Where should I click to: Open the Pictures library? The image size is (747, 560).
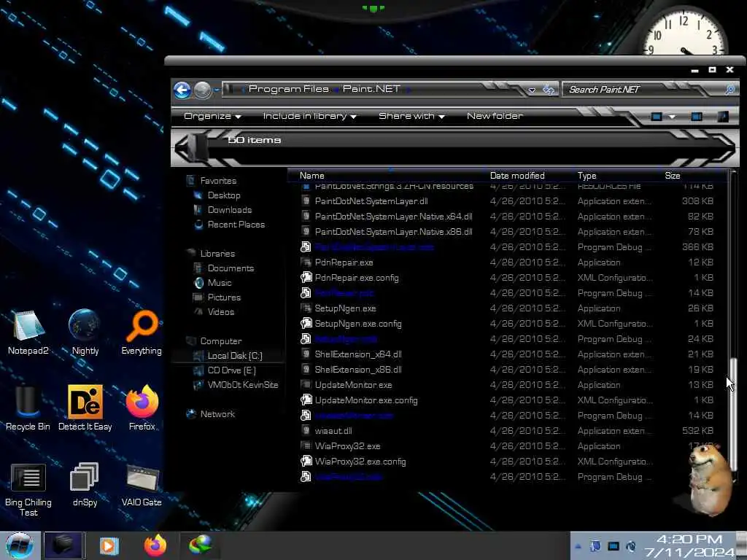pos(224,297)
